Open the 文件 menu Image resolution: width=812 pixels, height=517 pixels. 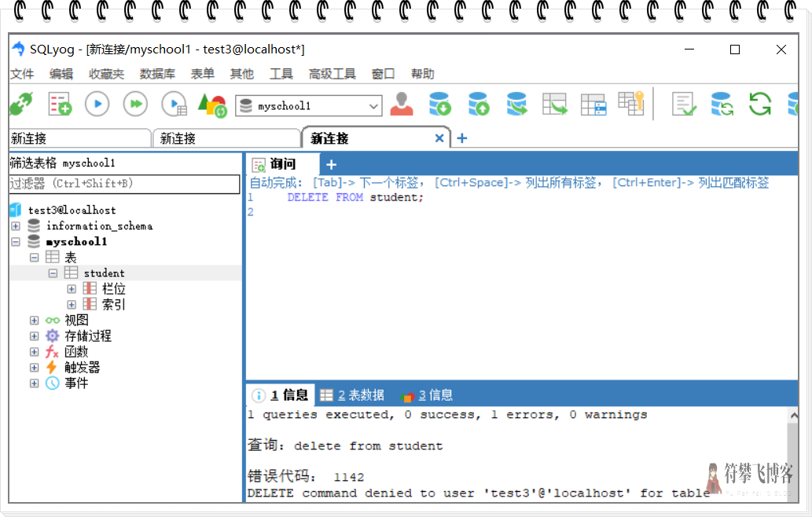tap(22, 74)
